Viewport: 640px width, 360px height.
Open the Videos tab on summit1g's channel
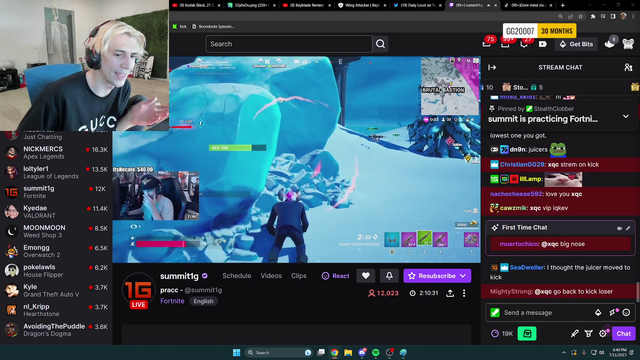[271, 276]
